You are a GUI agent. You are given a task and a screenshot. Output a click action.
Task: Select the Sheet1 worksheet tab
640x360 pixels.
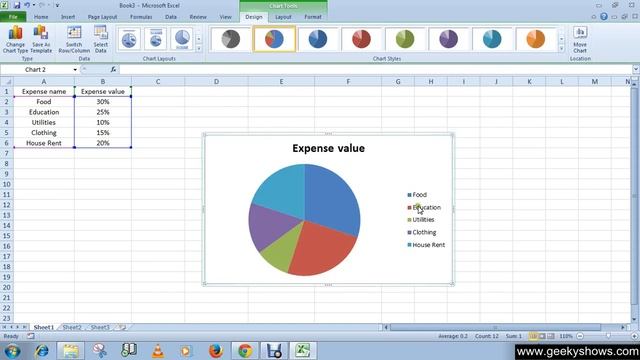click(44, 327)
